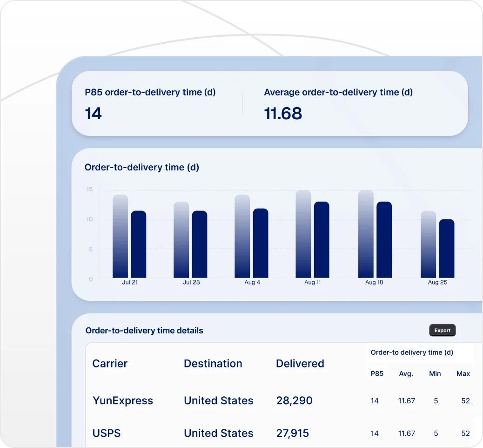Click the light P85 bar for Aug 4

click(242, 236)
